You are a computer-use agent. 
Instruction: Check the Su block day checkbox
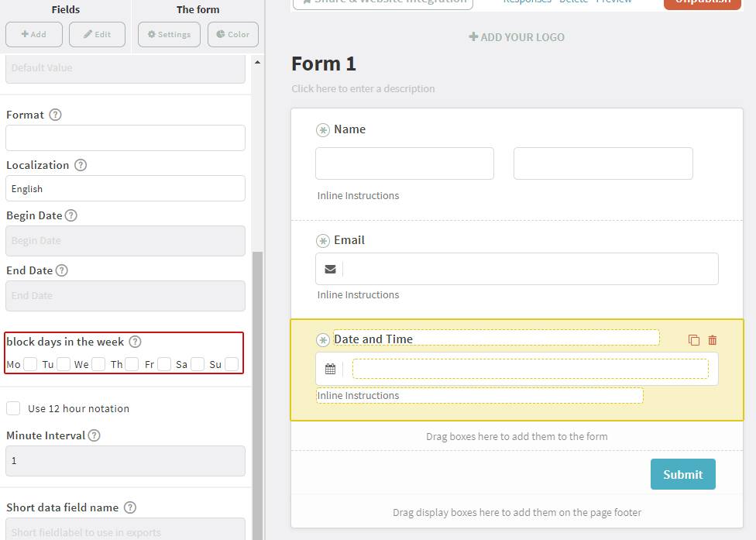pos(232,364)
